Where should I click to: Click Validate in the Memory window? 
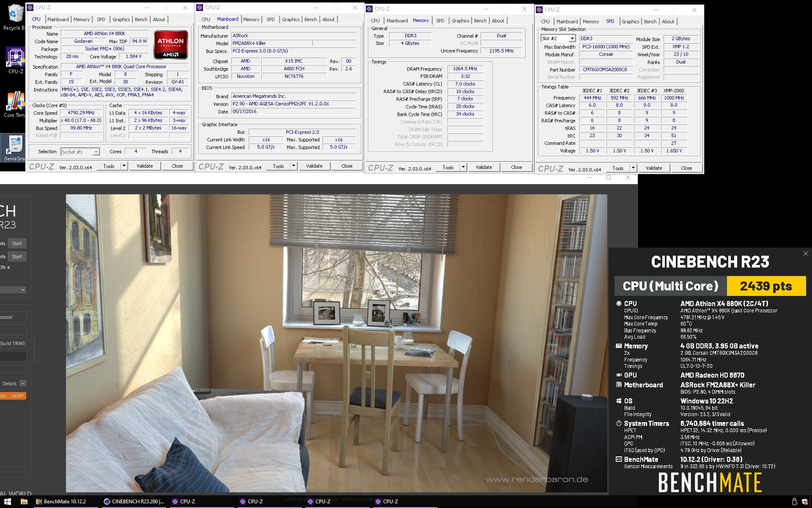click(484, 167)
